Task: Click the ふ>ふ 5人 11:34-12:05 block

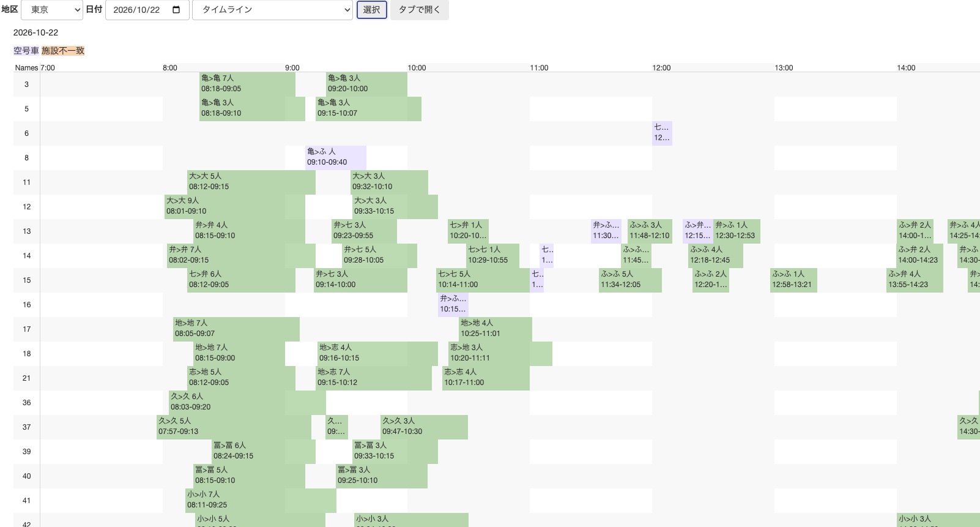Action: [x=630, y=280]
